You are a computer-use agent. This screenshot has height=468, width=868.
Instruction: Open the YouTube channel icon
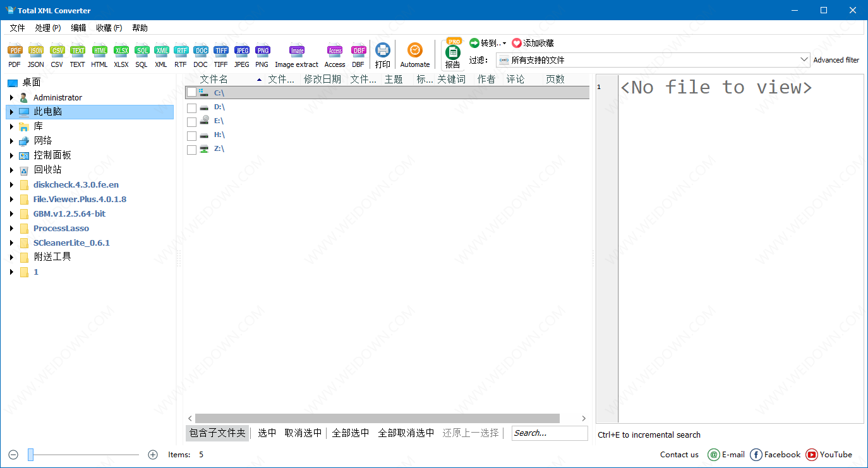click(811, 454)
